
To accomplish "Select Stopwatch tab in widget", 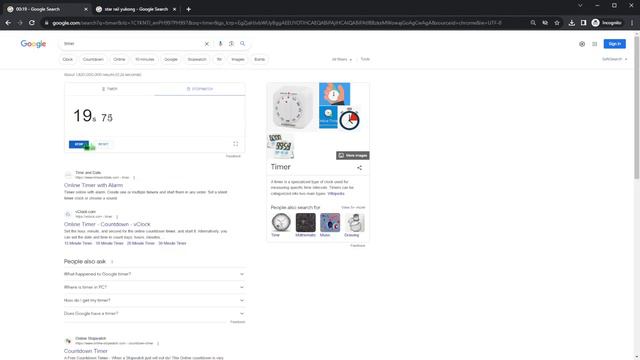I will coord(200,89).
